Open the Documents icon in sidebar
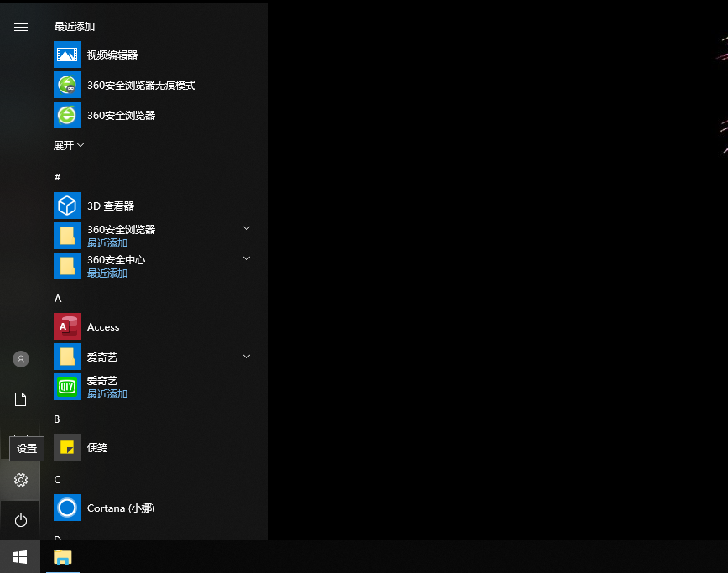Screen dimensions: 728x573 tap(20, 399)
